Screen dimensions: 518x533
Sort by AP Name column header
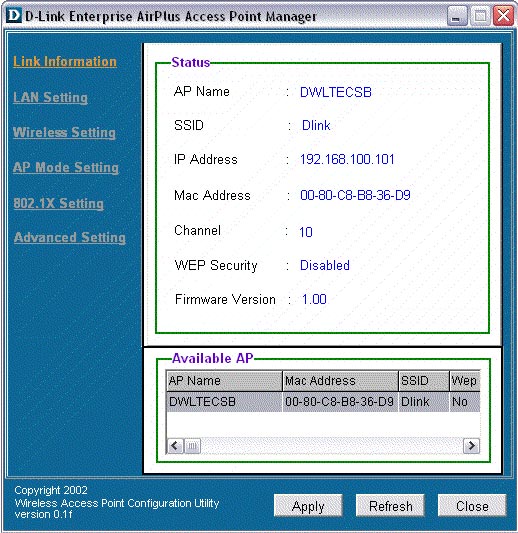224,381
